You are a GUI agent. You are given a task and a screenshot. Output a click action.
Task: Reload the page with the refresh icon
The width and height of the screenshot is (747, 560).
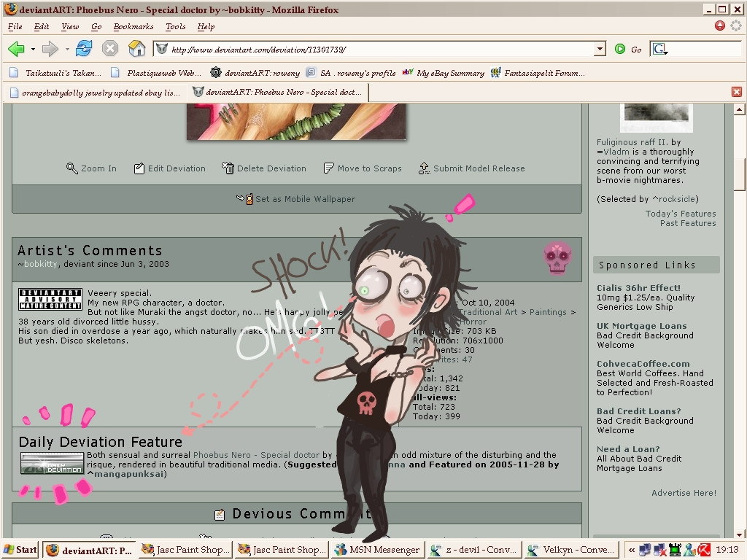point(84,48)
